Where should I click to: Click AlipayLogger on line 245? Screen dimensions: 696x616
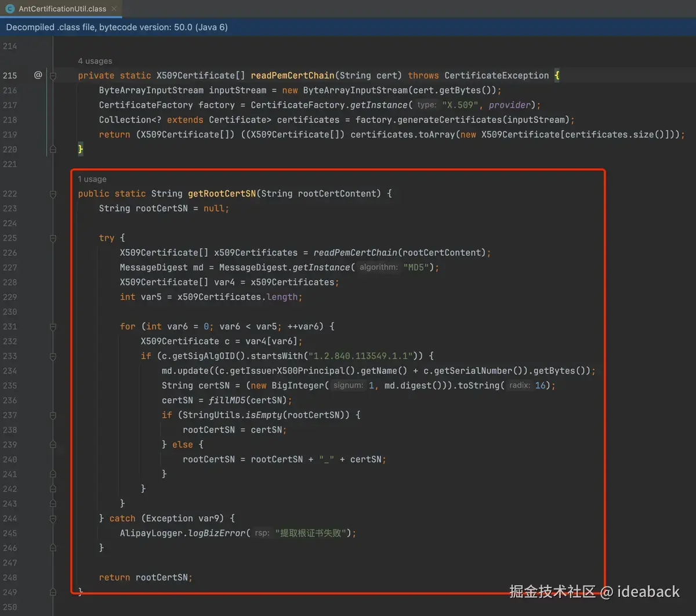click(x=151, y=534)
